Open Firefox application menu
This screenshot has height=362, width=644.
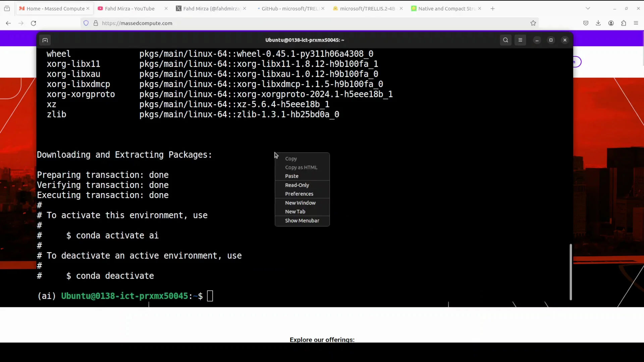click(636, 23)
